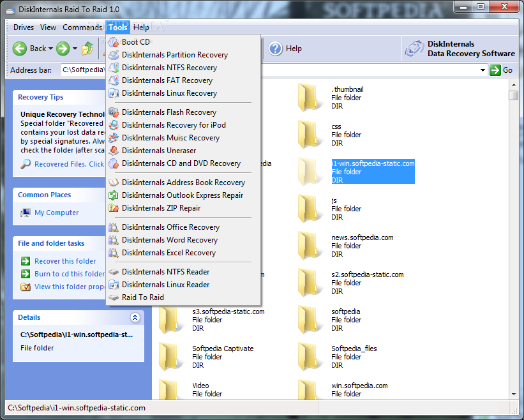Click the magnifier icon beside Recovered Files
This screenshot has width=524, height=420.
[26, 164]
